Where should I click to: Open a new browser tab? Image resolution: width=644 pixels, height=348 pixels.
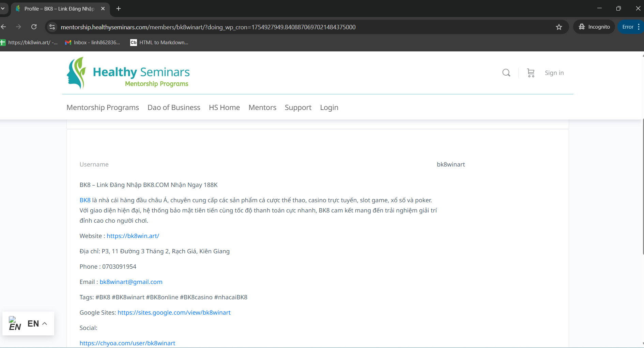point(119,9)
